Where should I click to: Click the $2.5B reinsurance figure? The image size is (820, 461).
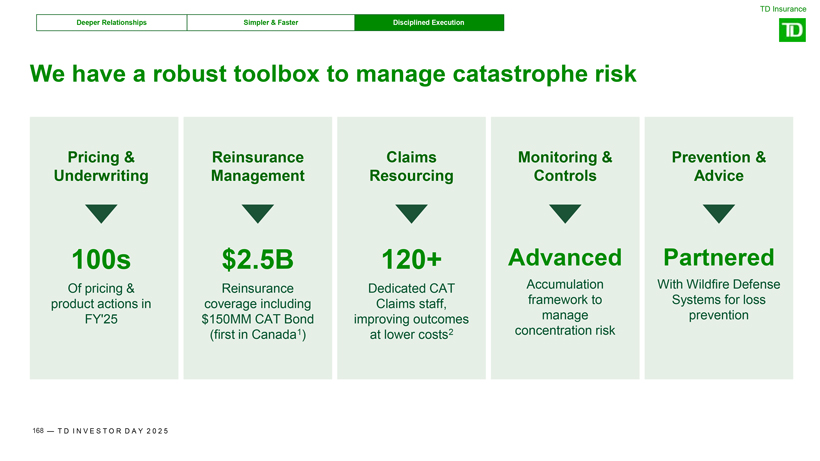pyautogui.click(x=257, y=259)
